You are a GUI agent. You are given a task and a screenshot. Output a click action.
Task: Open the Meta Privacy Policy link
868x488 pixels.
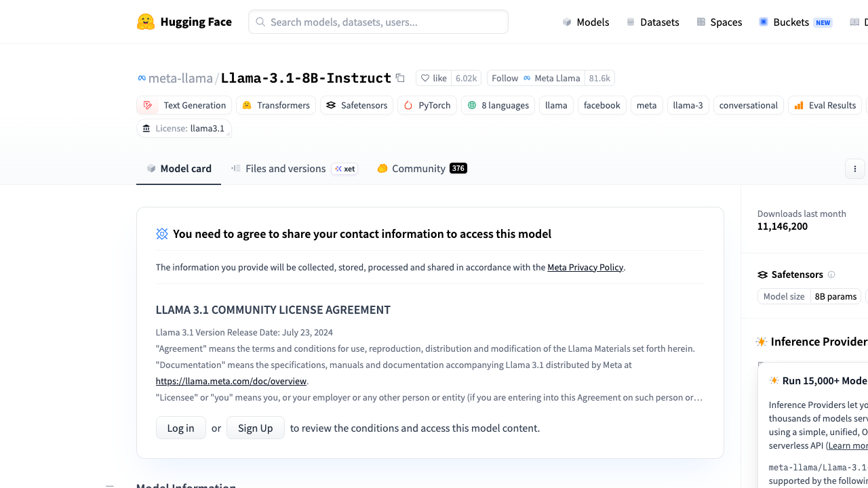585,267
